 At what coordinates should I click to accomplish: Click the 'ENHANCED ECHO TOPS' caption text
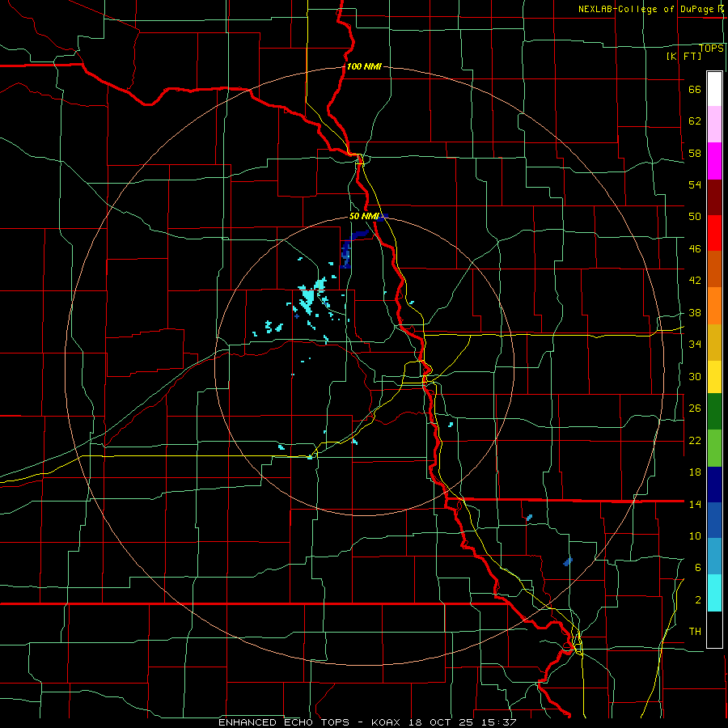[284, 722]
